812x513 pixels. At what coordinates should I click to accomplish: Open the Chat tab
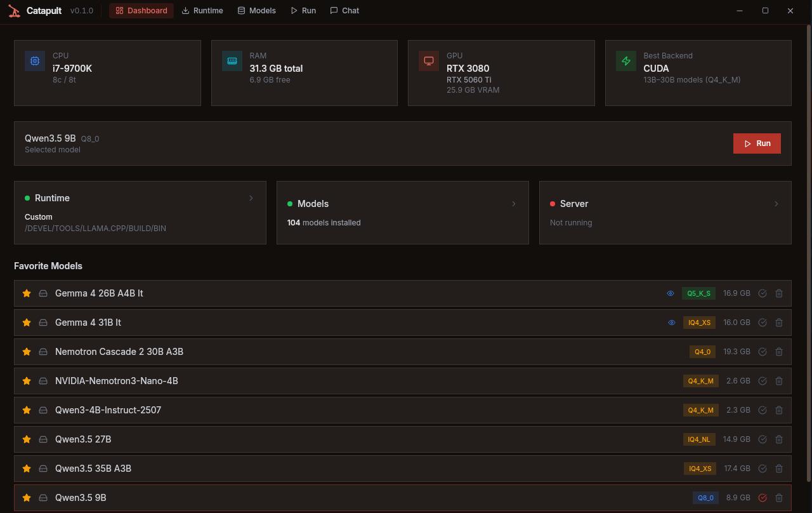pyautogui.click(x=344, y=11)
